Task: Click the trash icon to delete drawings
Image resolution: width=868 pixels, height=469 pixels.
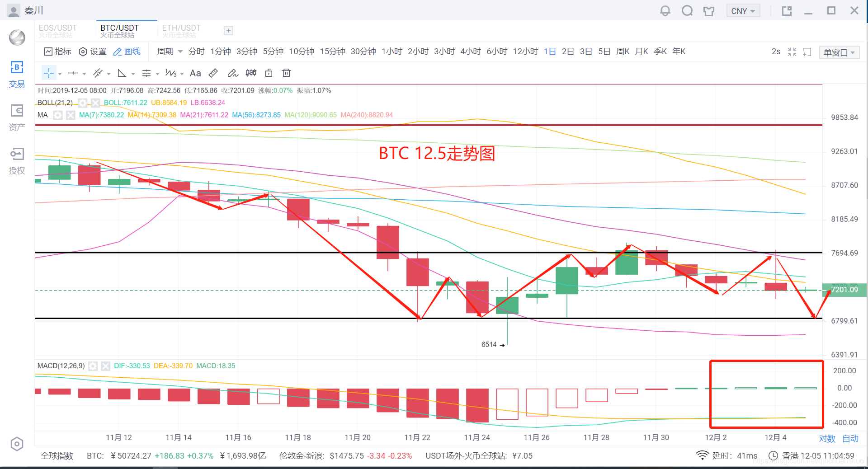Action: coord(286,73)
